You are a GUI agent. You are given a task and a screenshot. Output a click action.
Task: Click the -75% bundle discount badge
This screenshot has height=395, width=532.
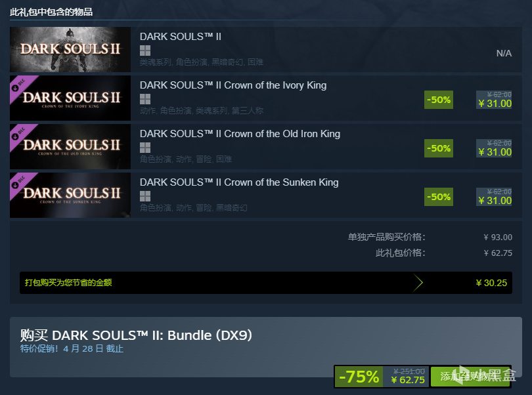[359, 377]
